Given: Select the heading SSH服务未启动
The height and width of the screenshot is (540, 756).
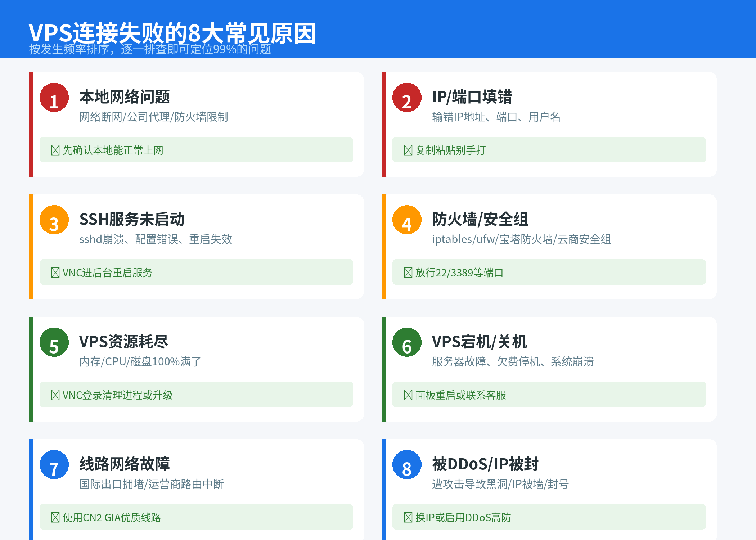Looking at the screenshot, I should click(x=132, y=219).
